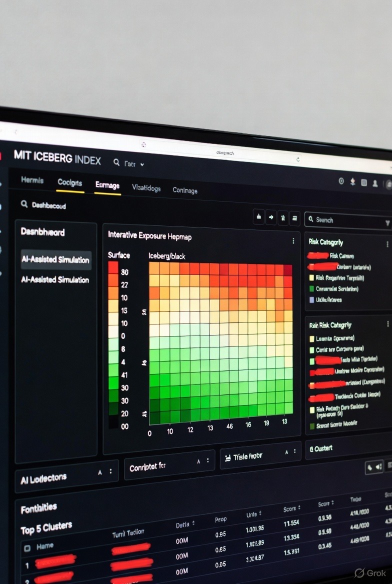Sort by the second Score column arrows
This screenshot has height=584, width=392.
point(332,502)
